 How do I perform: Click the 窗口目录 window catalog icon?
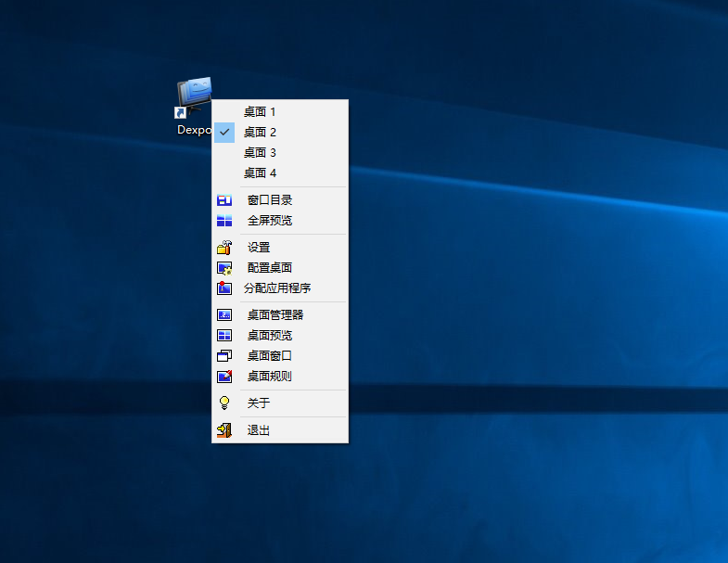[x=224, y=199]
